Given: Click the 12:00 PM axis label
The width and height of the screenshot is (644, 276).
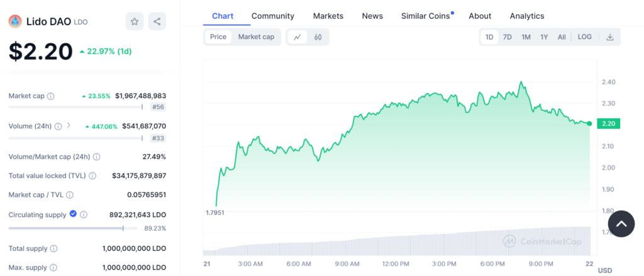Looking at the screenshot, I should tap(395, 263).
